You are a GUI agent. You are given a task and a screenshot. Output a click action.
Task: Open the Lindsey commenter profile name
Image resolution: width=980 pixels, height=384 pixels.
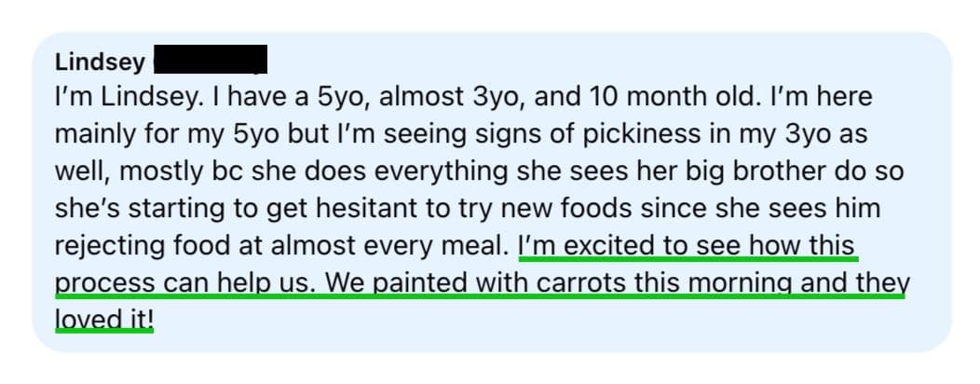click(100, 62)
